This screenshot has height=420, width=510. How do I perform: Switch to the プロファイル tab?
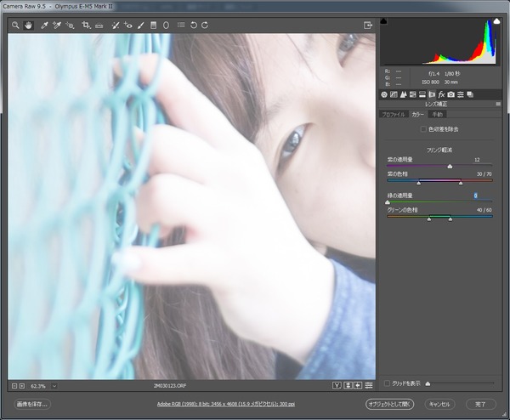[x=394, y=114]
